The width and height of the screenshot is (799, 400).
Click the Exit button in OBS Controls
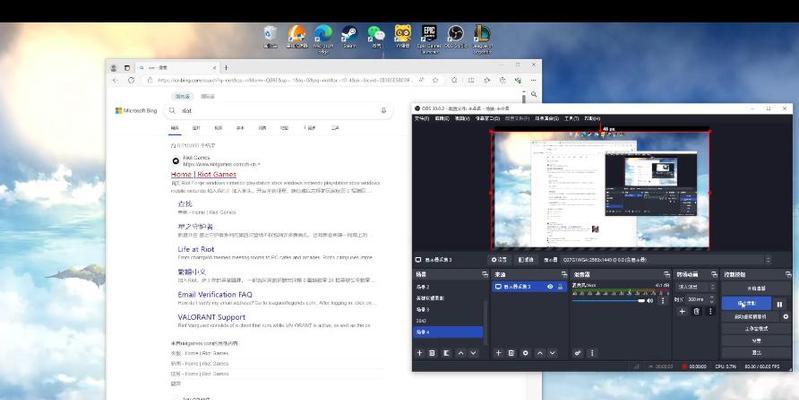756,353
